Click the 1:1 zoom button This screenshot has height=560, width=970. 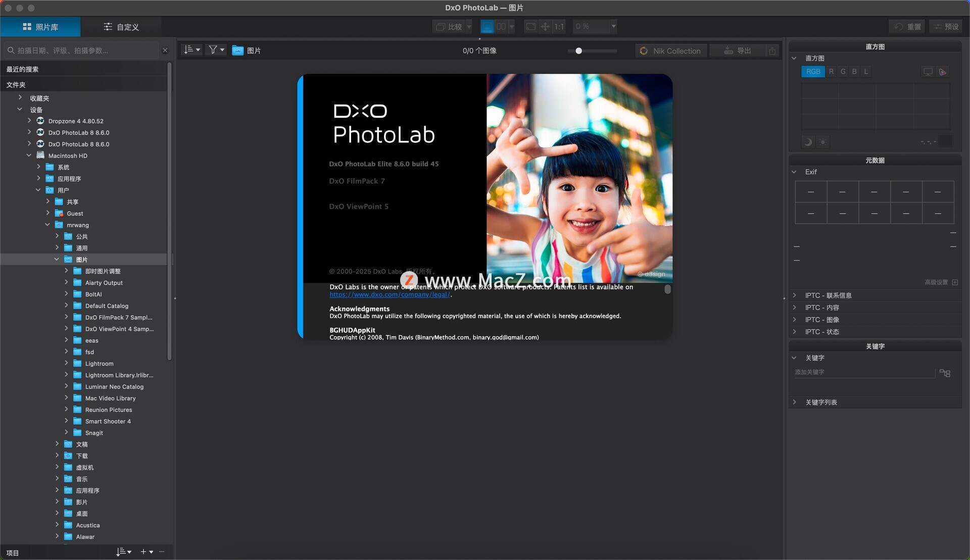click(559, 26)
